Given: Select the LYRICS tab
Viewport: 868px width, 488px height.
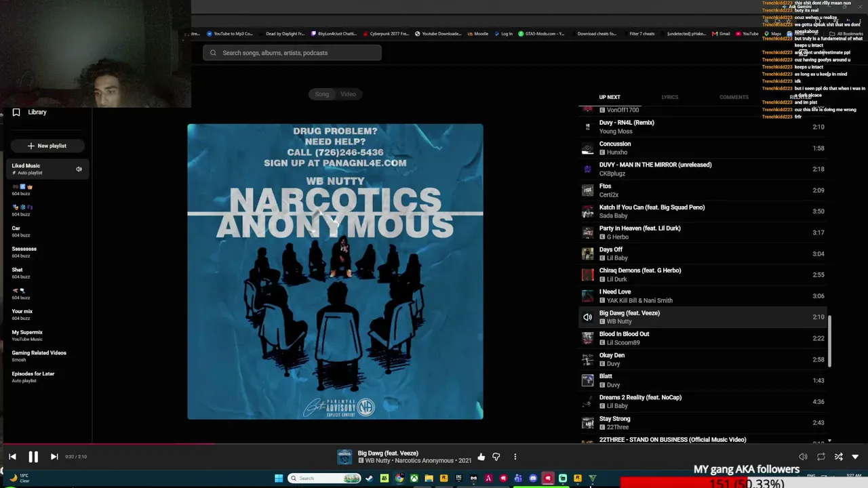Looking at the screenshot, I should coord(670,97).
